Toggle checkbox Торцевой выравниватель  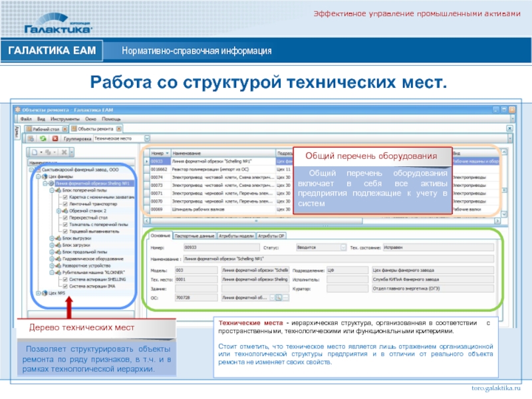pos(65,231)
